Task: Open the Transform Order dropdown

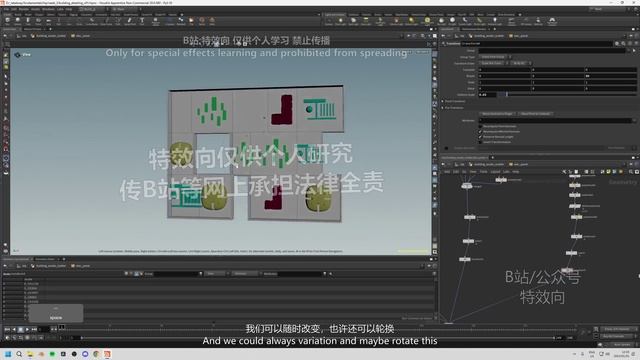Action: coord(494,63)
